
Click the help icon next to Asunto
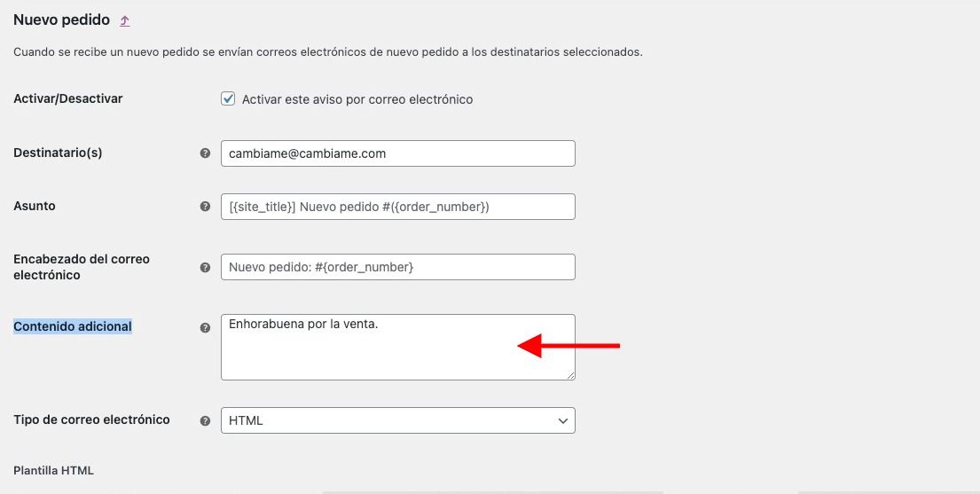click(205, 207)
